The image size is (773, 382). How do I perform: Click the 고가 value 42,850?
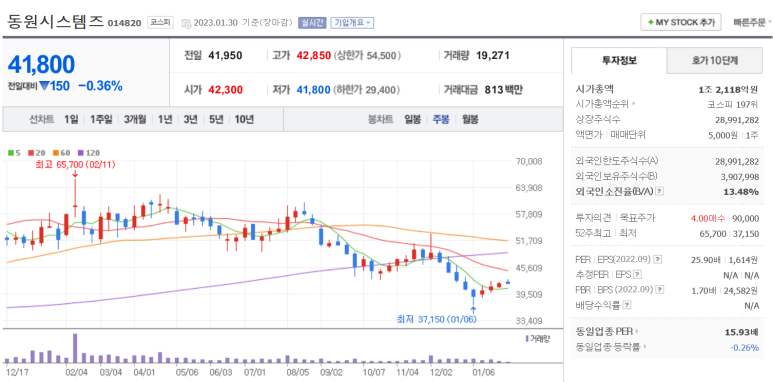(x=314, y=56)
